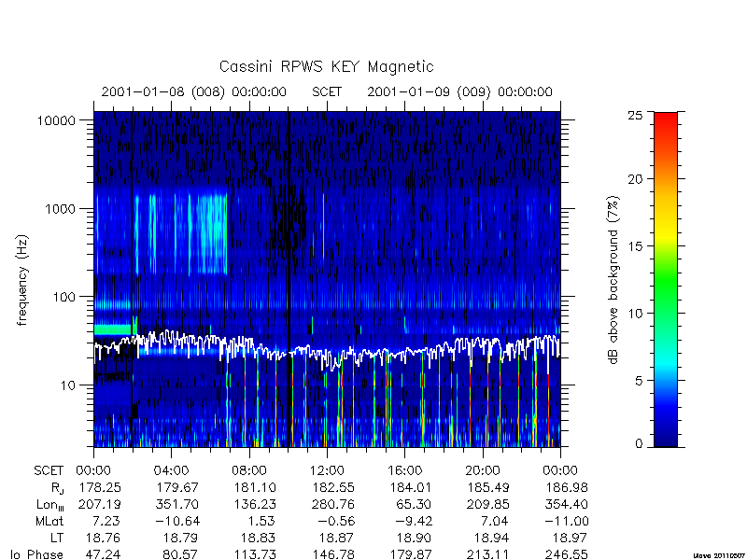Click the RJ value 185.49
This screenshot has width=747, height=560.
(x=488, y=487)
